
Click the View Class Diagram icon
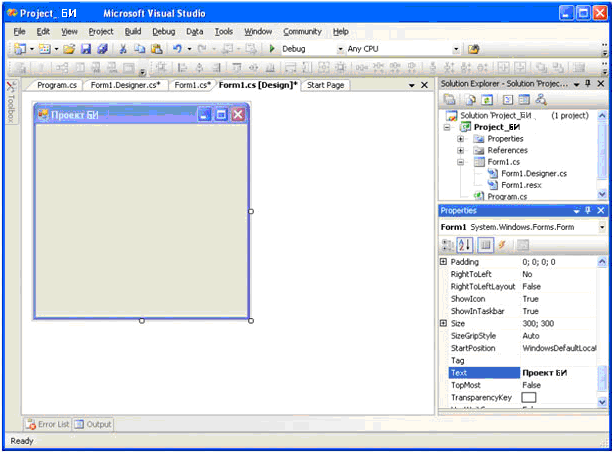click(541, 100)
